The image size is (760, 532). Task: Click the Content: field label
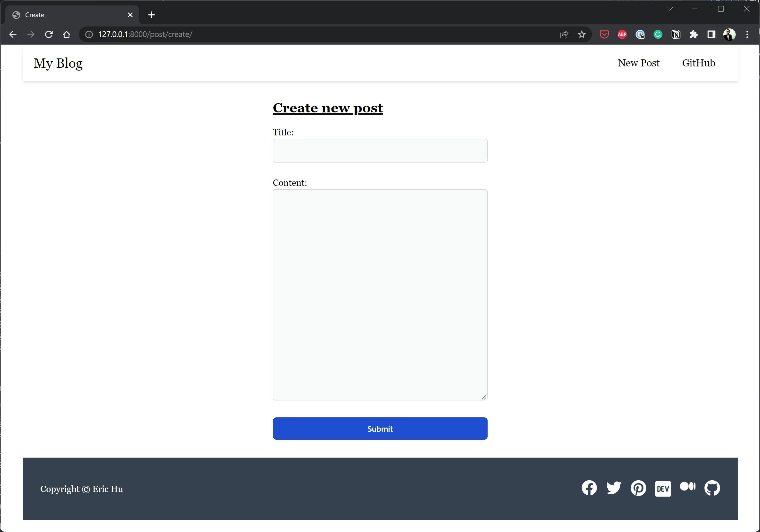pos(290,183)
